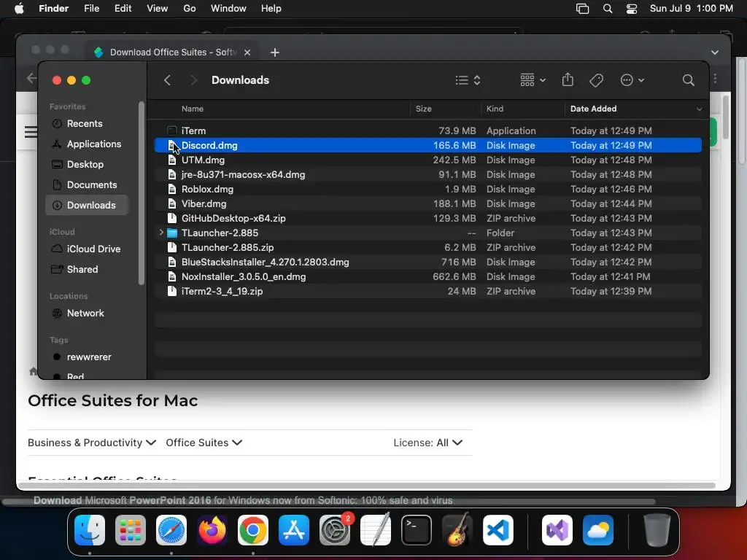Select iTerm2-3_4_19.zip

427,292
